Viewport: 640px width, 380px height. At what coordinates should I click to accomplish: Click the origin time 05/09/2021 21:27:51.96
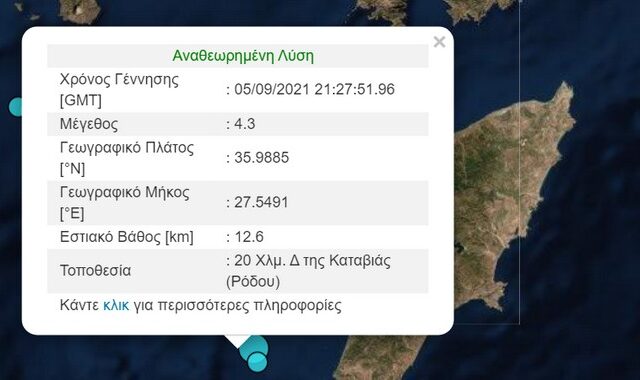[x=314, y=89]
